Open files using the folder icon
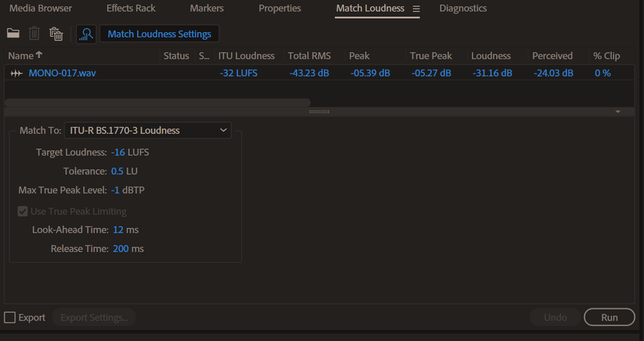 (x=13, y=34)
